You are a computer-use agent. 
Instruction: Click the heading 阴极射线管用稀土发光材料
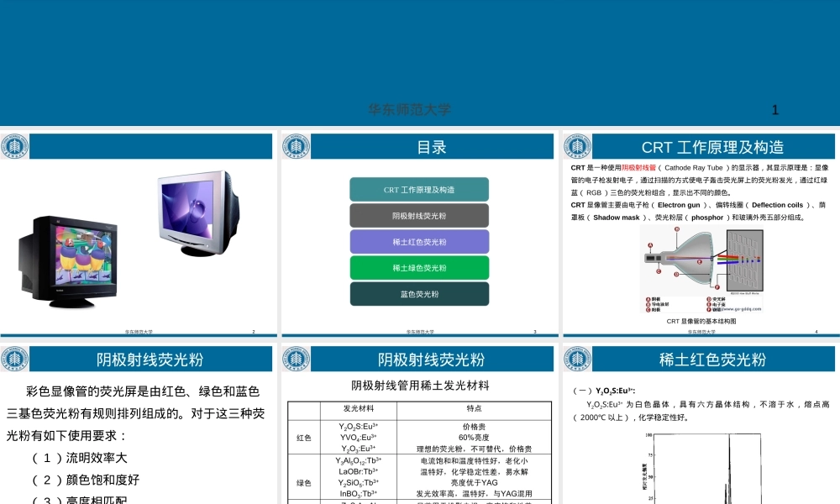coord(420,386)
